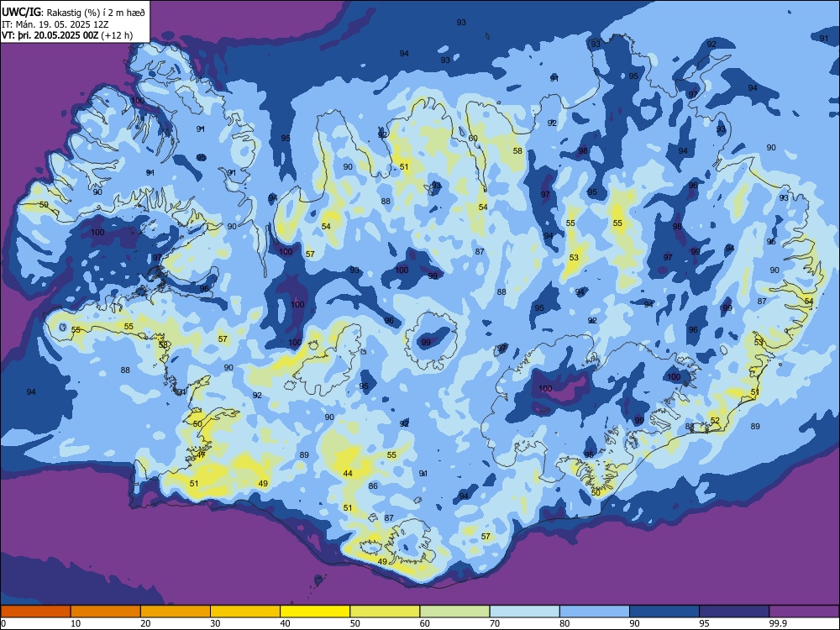This screenshot has width=840, height=630.
Task: Click the dark orange 0–10 legend swatch
Action: (35, 612)
